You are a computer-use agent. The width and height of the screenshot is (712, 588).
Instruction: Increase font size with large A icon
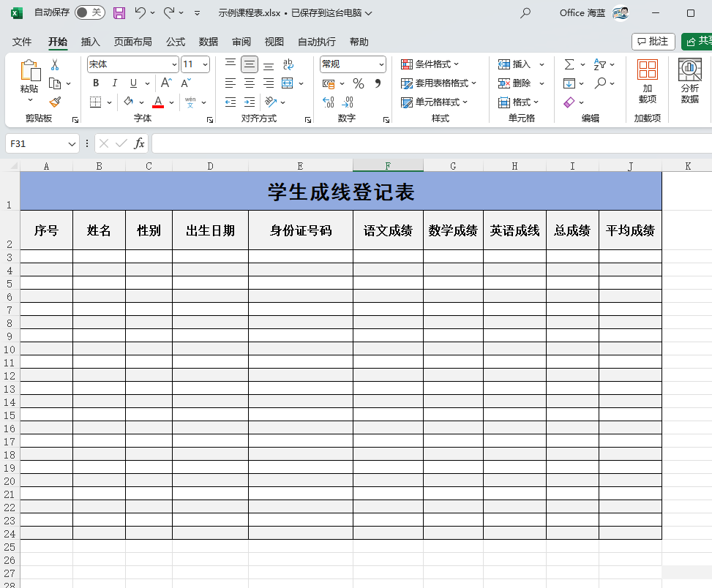tap(166, 83)
